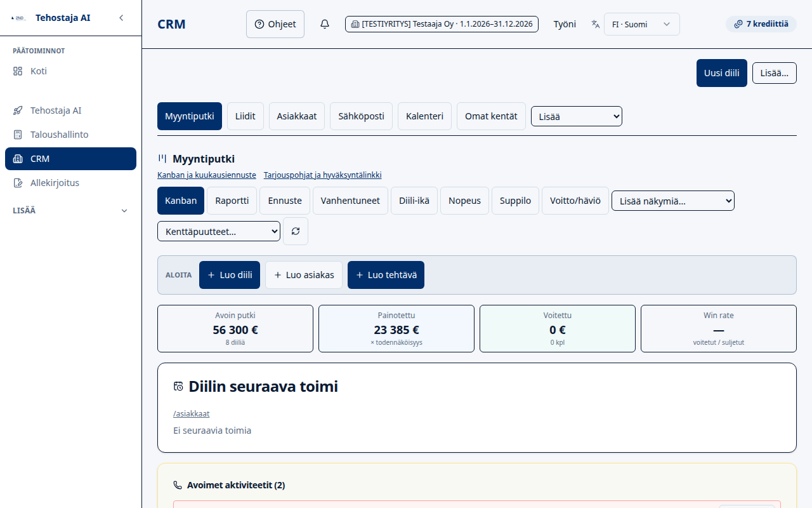Click the Luo tehtävä button
The width and height of the screenshot is (812, 508).
click(386, 275)
